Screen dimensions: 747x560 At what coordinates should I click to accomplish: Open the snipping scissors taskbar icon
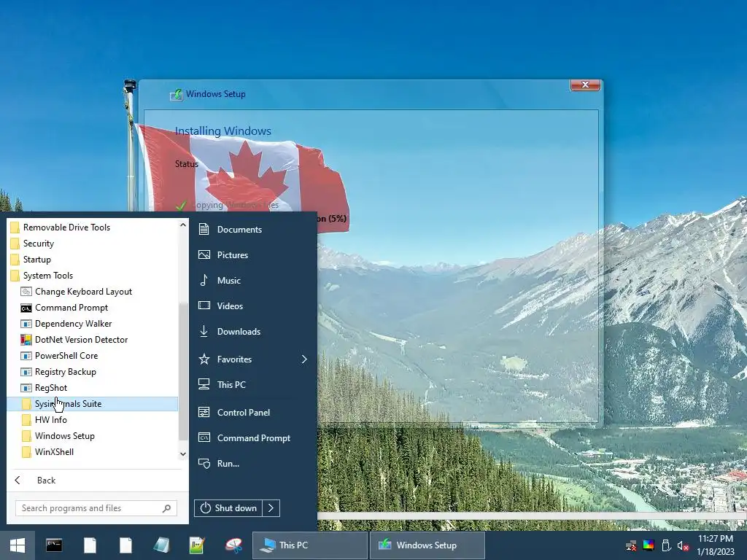tap(233, 545)
